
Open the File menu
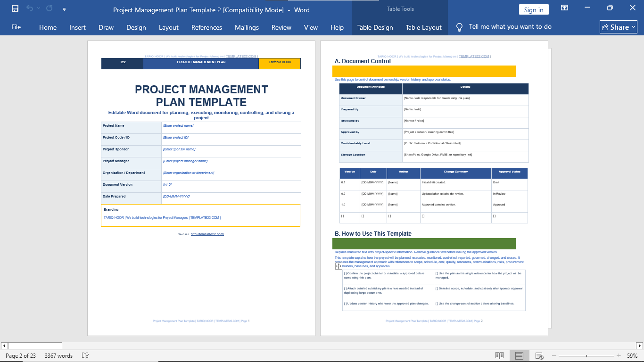click(x=16, y=27)
